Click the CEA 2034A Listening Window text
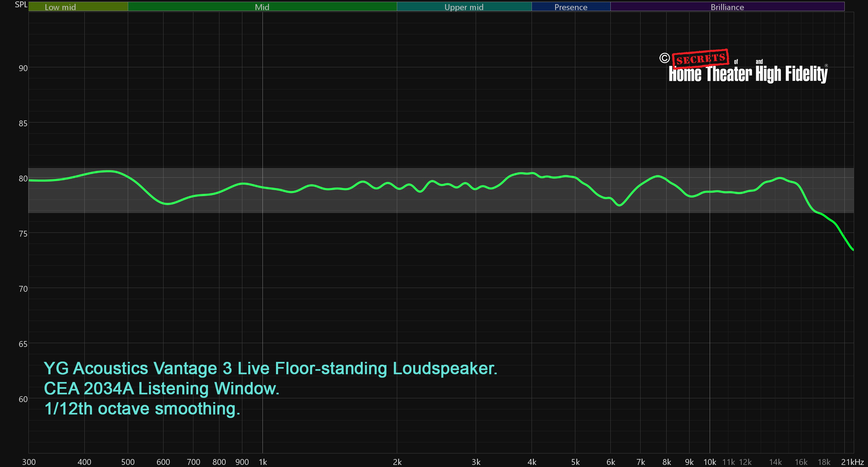868x467 pixels. click(x=161, y=388)
